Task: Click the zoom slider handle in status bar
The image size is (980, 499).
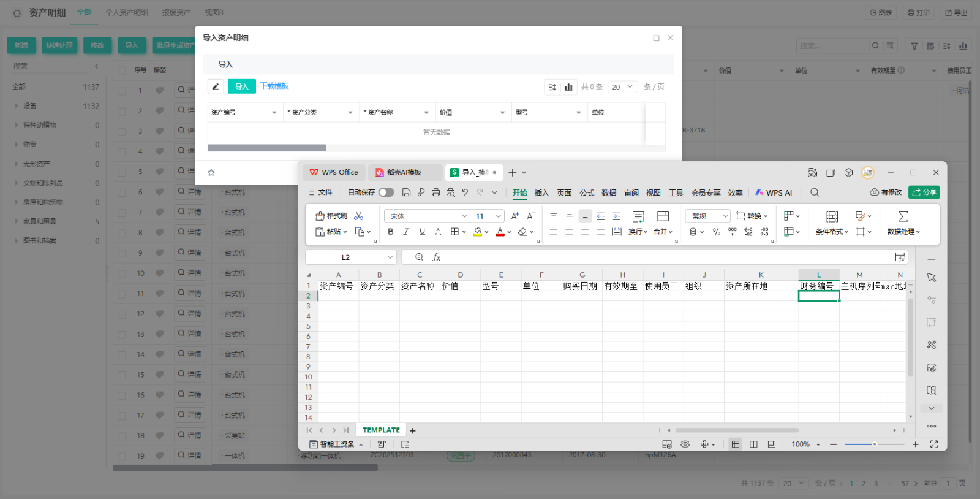Action: point(875,444)
